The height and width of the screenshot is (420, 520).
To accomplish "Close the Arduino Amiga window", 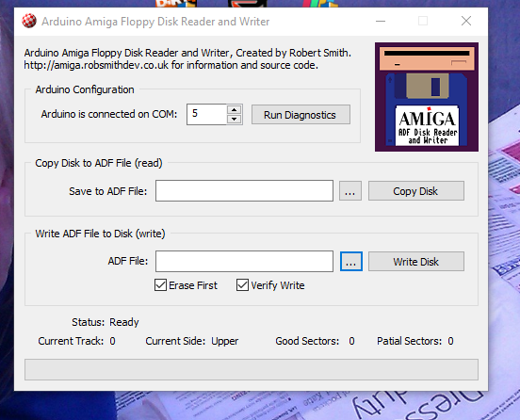I will (466, 22).
